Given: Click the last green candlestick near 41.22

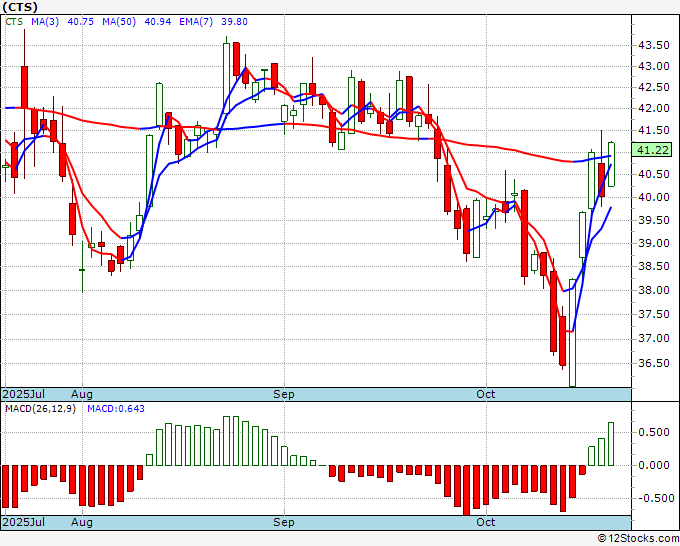Looking at the screenshot, I should coord(611,164).
